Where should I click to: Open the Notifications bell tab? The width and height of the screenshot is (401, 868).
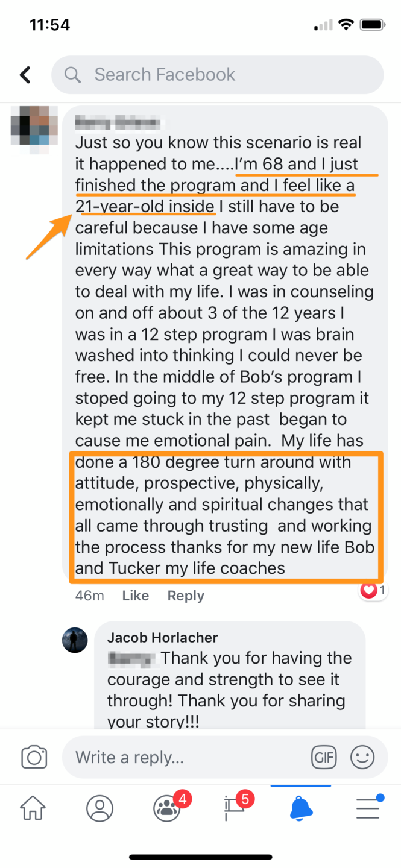301,808
